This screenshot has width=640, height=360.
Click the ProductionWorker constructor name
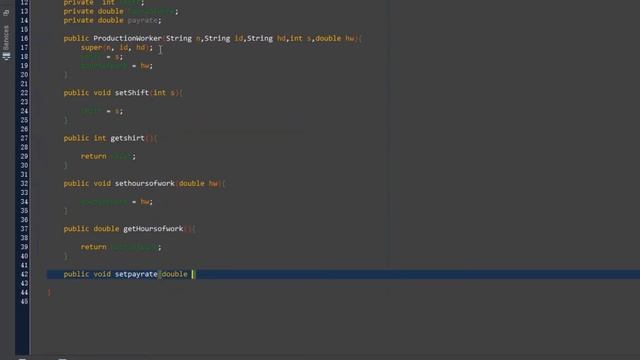127,38
